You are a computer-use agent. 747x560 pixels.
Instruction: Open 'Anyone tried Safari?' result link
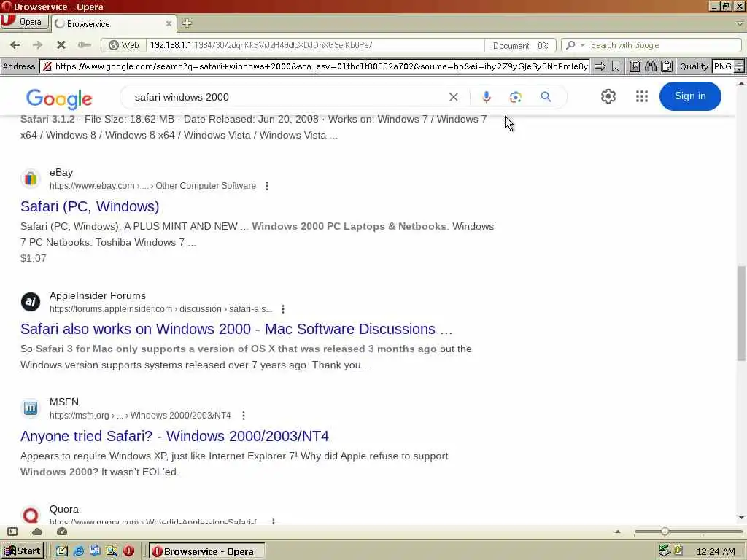click(174, 436)
